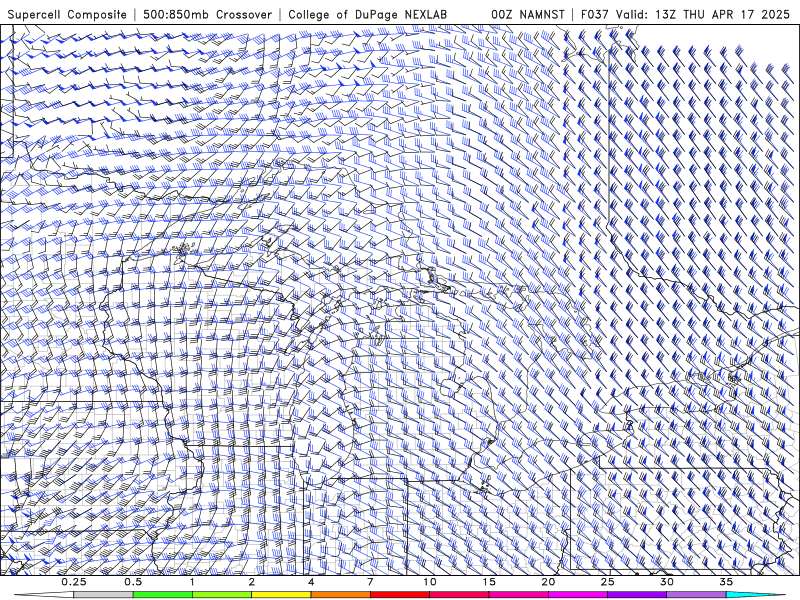The image size is (800, 600).
Task: Click the 'F037' forecast hour label
Action: 596,14
